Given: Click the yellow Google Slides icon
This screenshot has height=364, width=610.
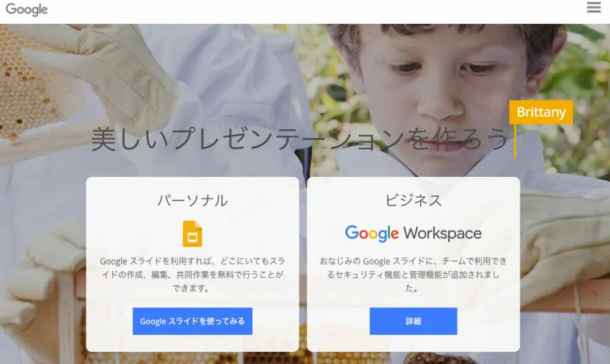Looking at the screenshot, I should point(193,234).
